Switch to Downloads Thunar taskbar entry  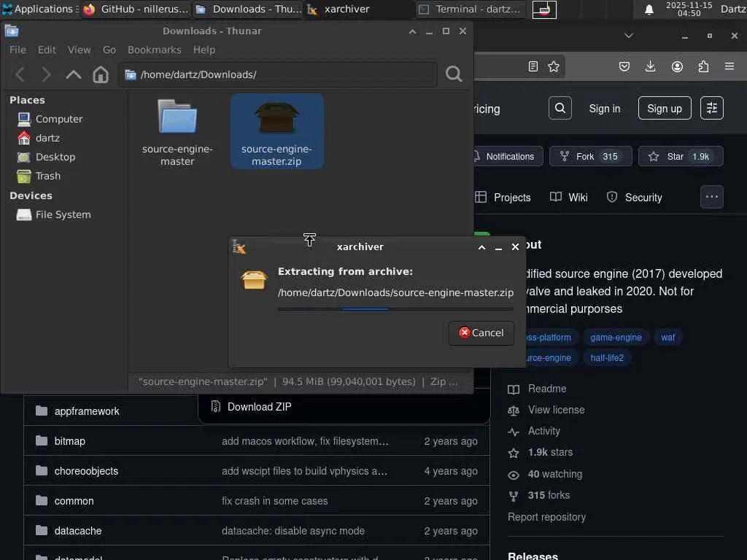pyautogui.click(x=248, y=9)
